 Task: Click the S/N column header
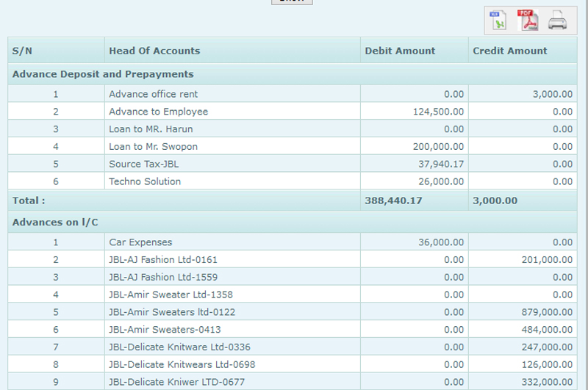click(23, 51)
